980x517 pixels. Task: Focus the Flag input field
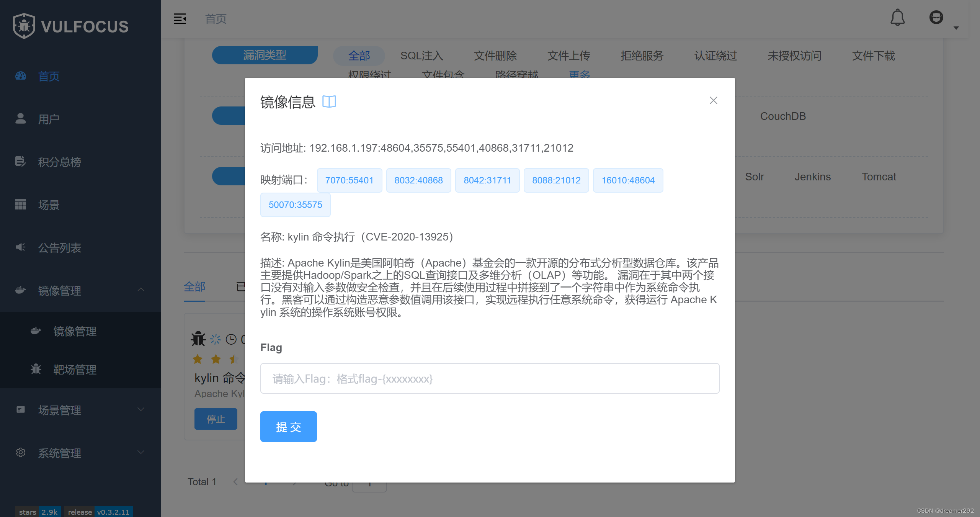(x=490, y=378)
